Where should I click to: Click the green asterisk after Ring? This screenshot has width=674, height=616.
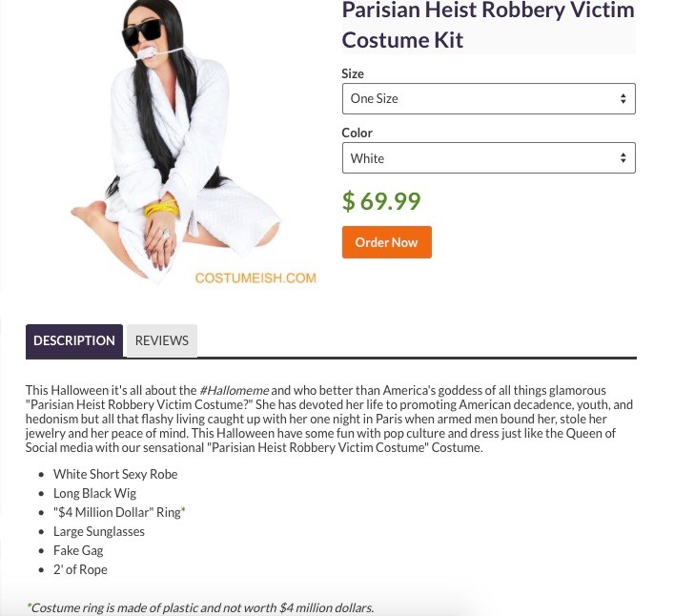[183, 510]
